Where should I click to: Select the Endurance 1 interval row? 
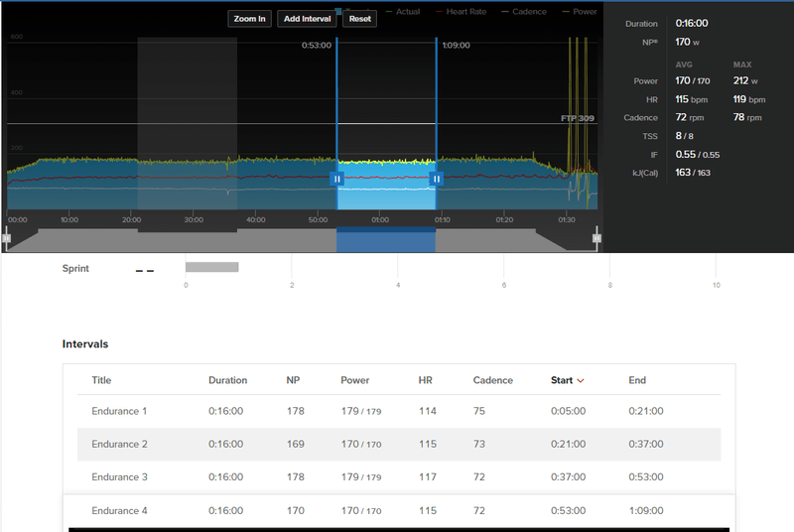point(399,411)
